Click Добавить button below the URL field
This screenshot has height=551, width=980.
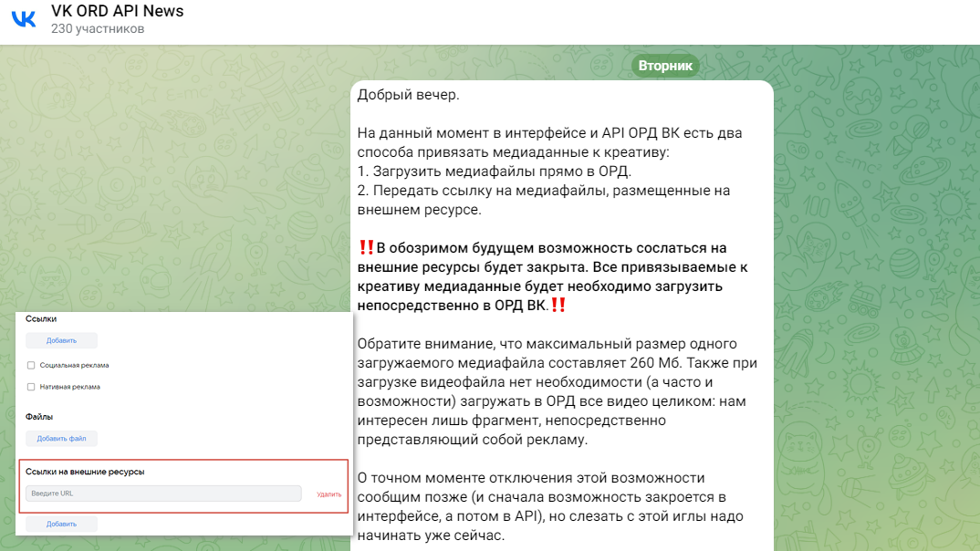click(61, 525)
